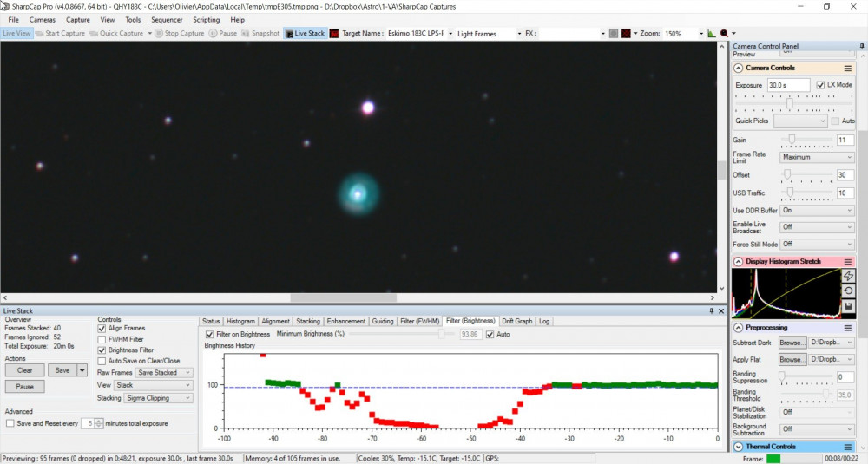Click the Exposure 30.0 s input field
The height and width of the screenshot is (464, 868).
788,85
